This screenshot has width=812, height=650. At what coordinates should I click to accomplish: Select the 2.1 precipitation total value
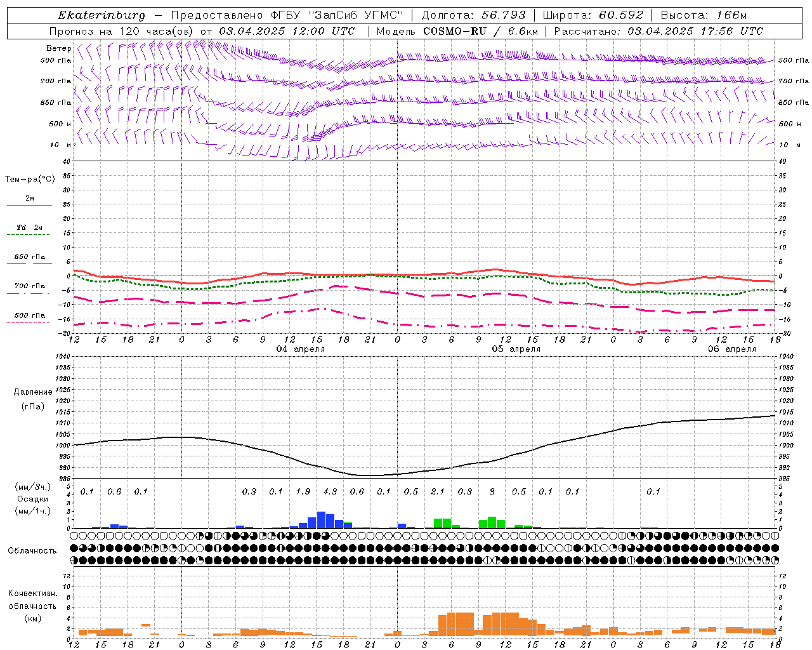(x=438, y=491)
